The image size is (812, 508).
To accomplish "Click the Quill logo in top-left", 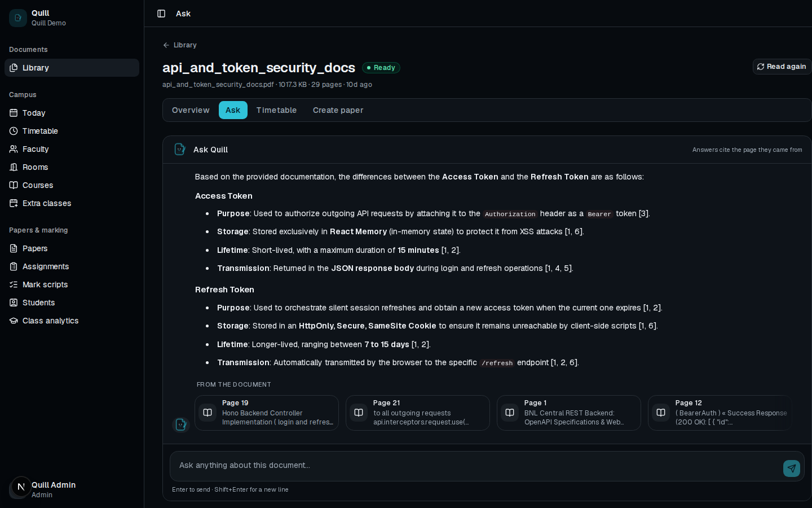I will coord(18,18).
